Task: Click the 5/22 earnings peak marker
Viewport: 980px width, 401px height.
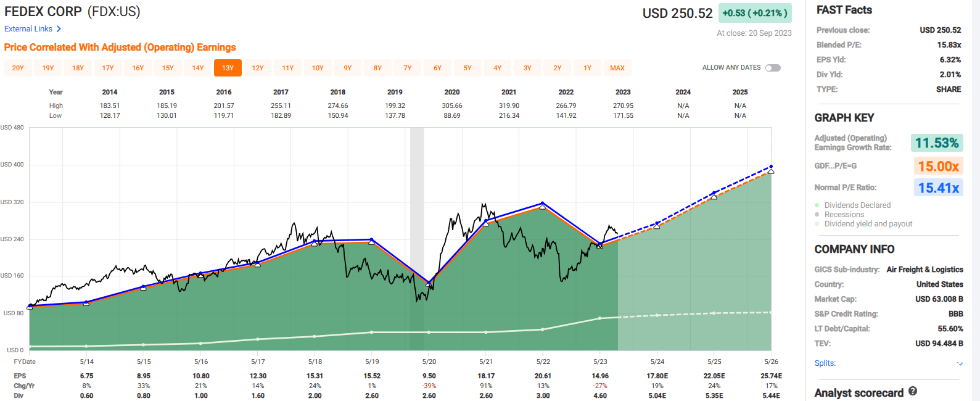Action: click(543, 204)
